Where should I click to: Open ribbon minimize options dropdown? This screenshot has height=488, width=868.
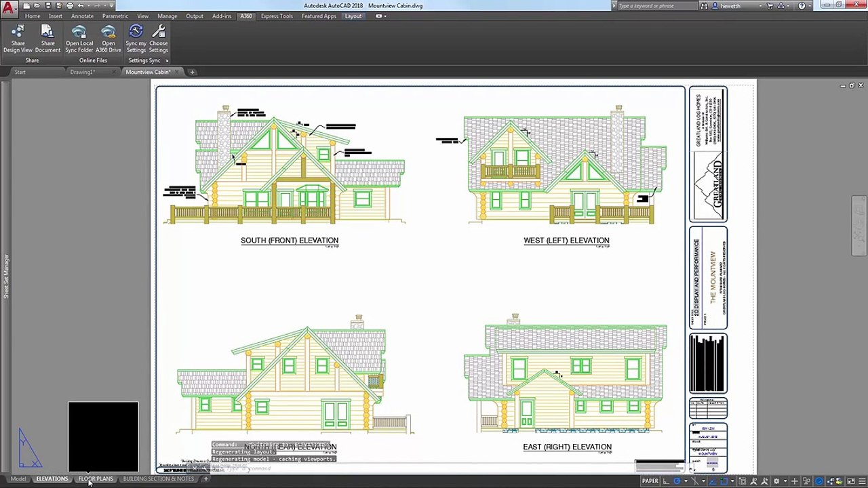coord(384,16)
